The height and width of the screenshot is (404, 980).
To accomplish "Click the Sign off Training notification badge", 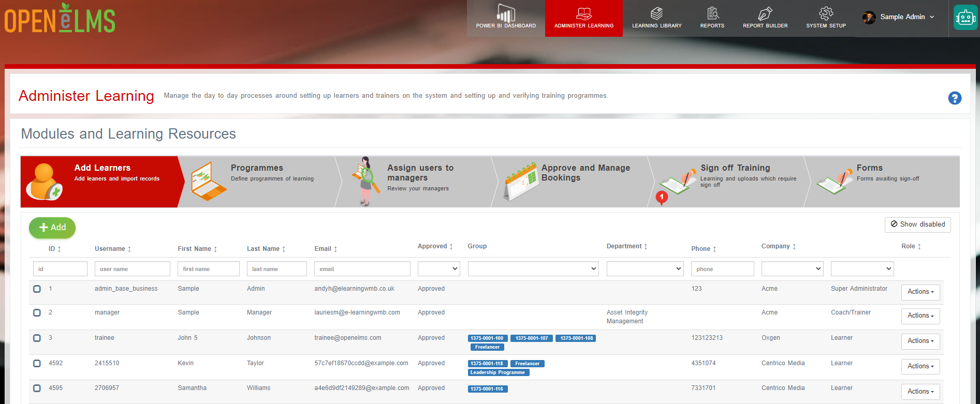I will click(662, 197).
